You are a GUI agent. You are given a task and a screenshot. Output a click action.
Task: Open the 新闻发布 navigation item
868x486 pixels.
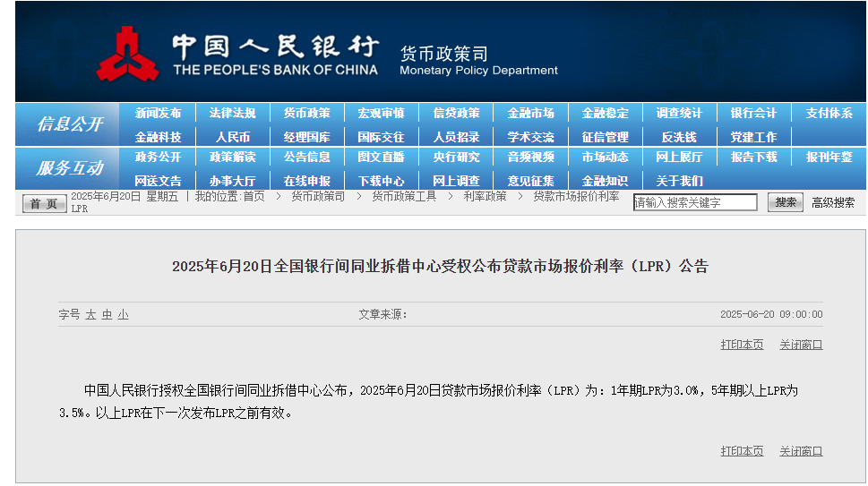[x=158, y=114]
